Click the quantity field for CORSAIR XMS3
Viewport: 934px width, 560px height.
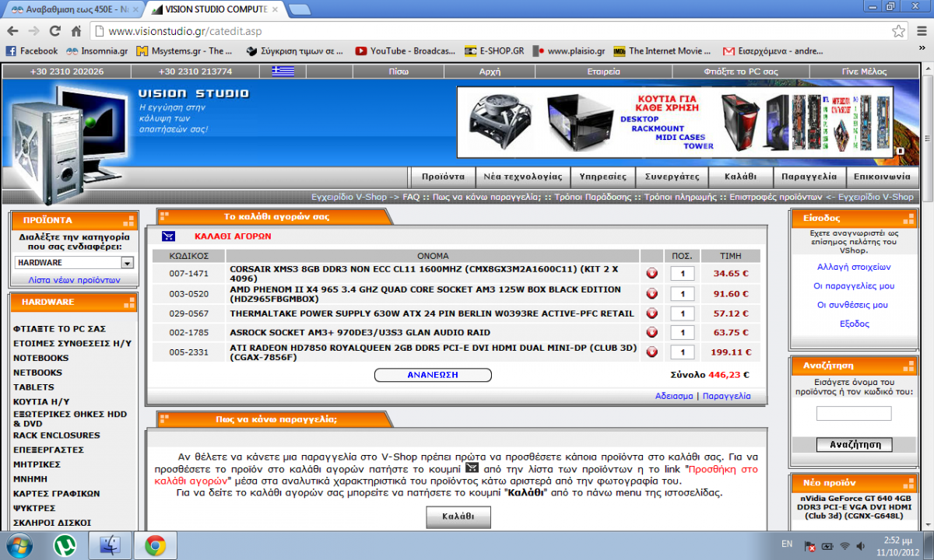tap(683, 274)
